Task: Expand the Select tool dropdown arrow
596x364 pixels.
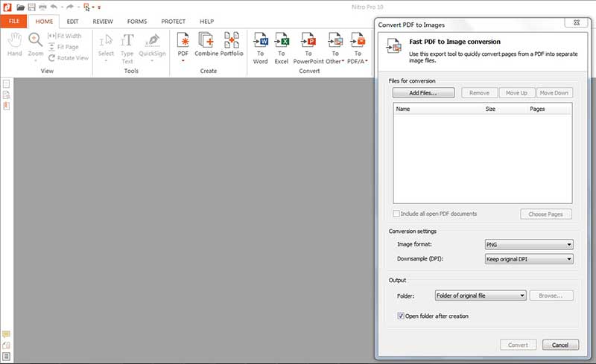Action: (x=106, y=61)
